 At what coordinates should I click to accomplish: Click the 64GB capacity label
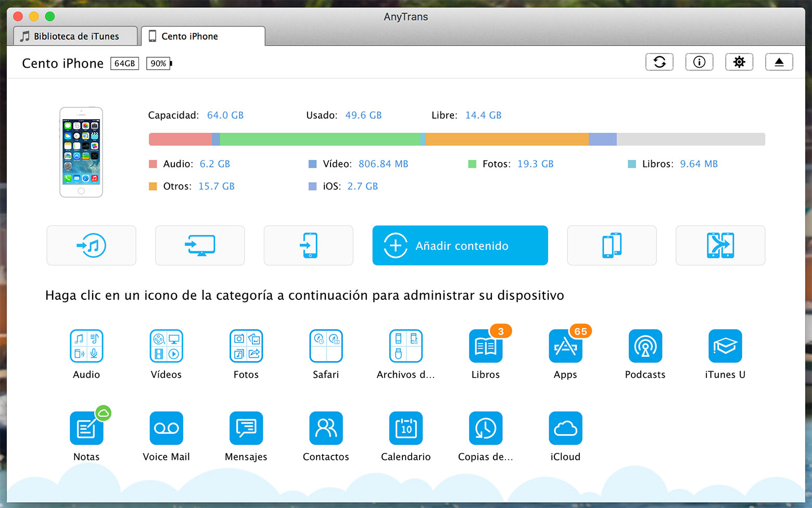(125, 63)
